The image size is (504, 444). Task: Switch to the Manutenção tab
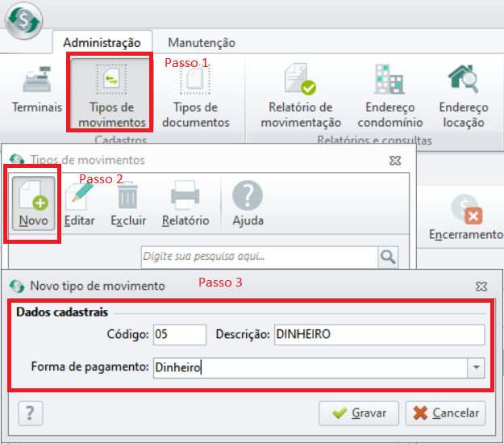202,43
